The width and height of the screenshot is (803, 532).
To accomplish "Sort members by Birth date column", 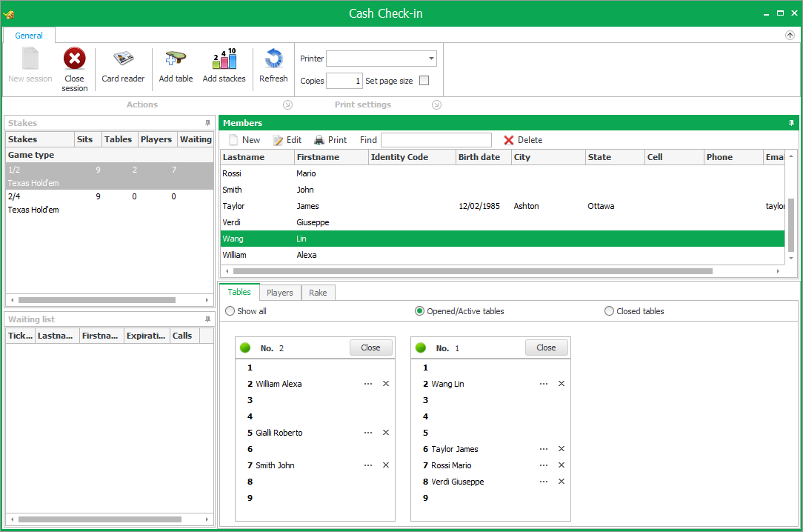I will [x=484, y=157].
